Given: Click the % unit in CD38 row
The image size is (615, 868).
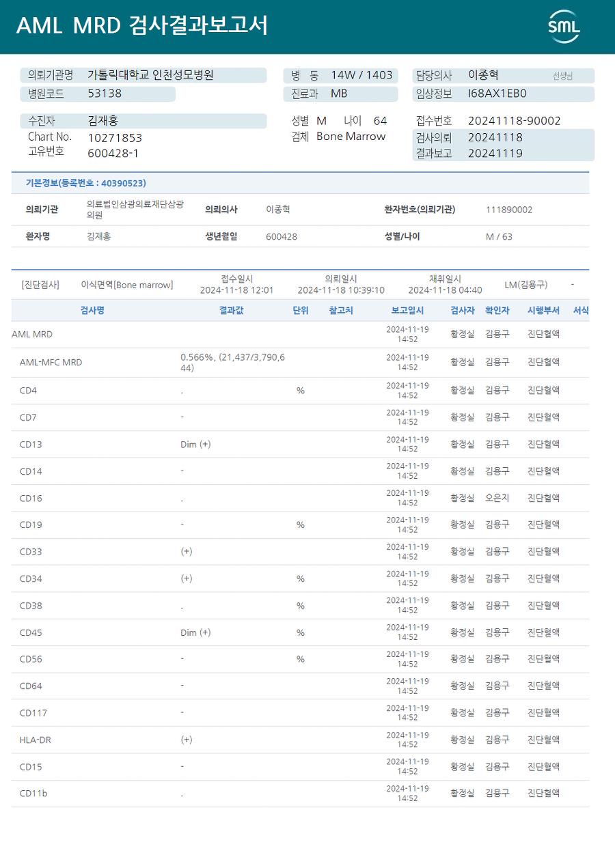Looking at the screenshot, I should point(301,606).
